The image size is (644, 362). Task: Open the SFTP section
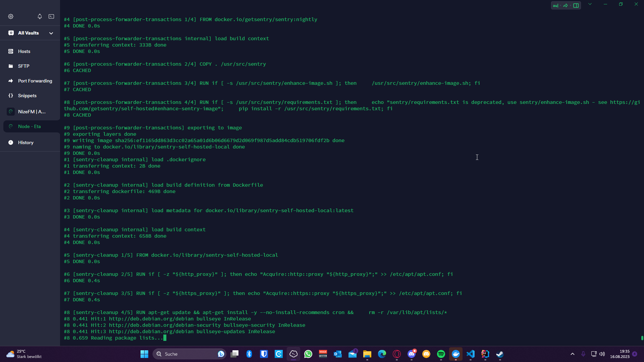pos(23,66)
